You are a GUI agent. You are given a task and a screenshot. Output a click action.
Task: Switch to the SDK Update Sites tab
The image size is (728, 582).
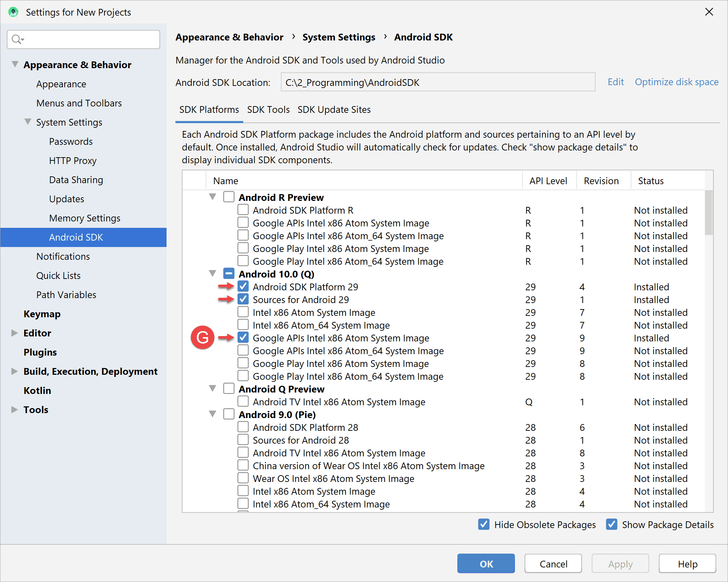pyautogui.click(x=334, y=110)
